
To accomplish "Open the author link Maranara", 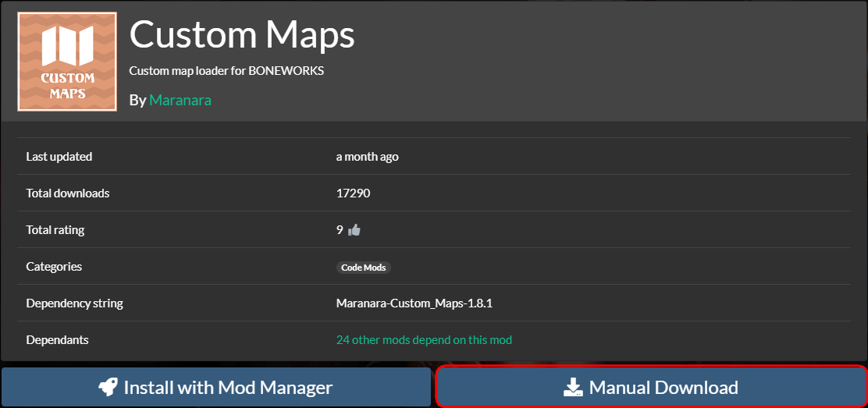I will pos(180,100).
